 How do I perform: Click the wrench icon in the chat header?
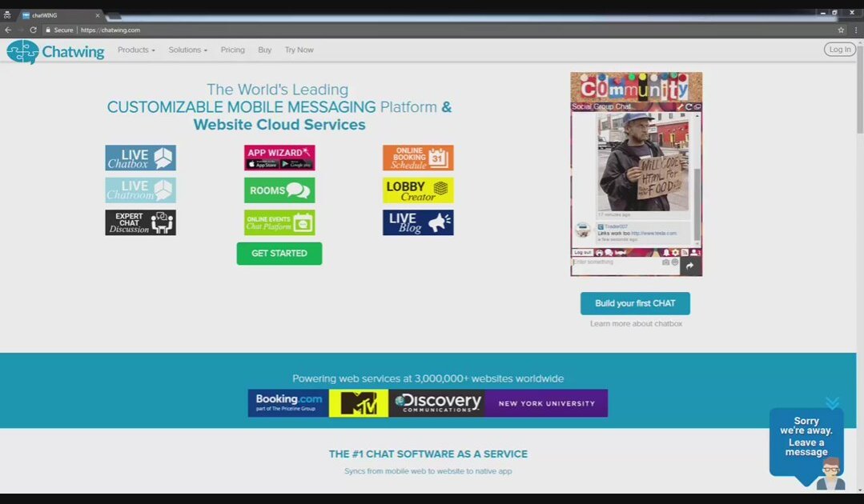tap(680, 106)
